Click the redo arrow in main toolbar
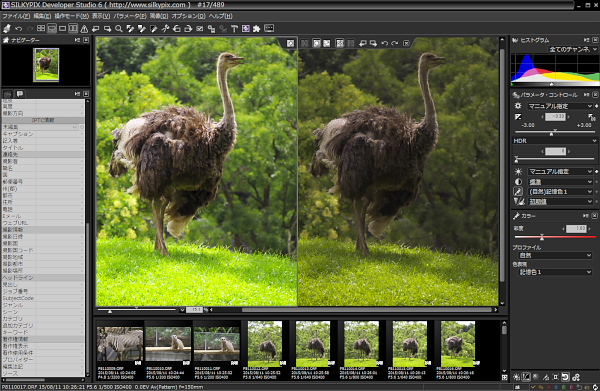The height and width of the screenshot is (391, 600). (29, 29)
